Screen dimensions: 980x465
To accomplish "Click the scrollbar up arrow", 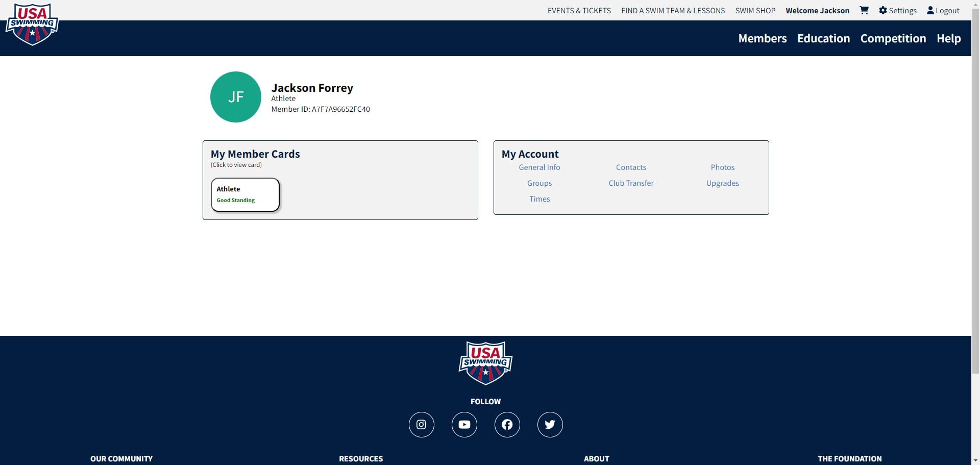I will tap(975, 4).
